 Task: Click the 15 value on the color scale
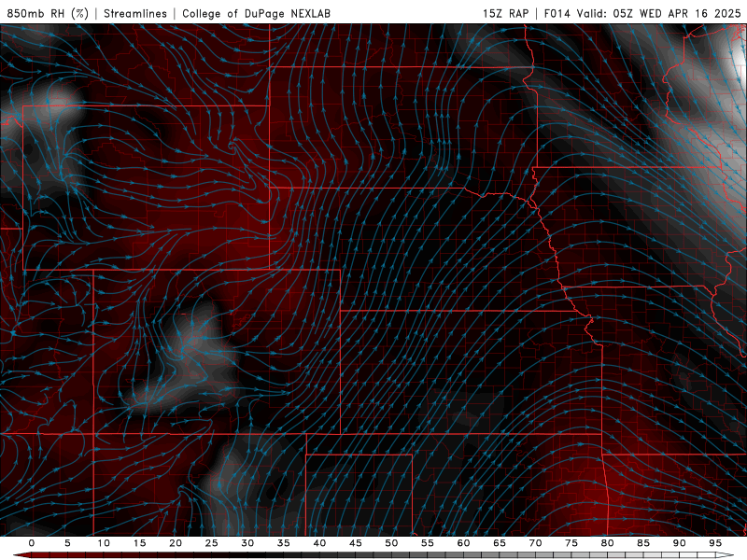pyautogui.click(x=139, y=543)
